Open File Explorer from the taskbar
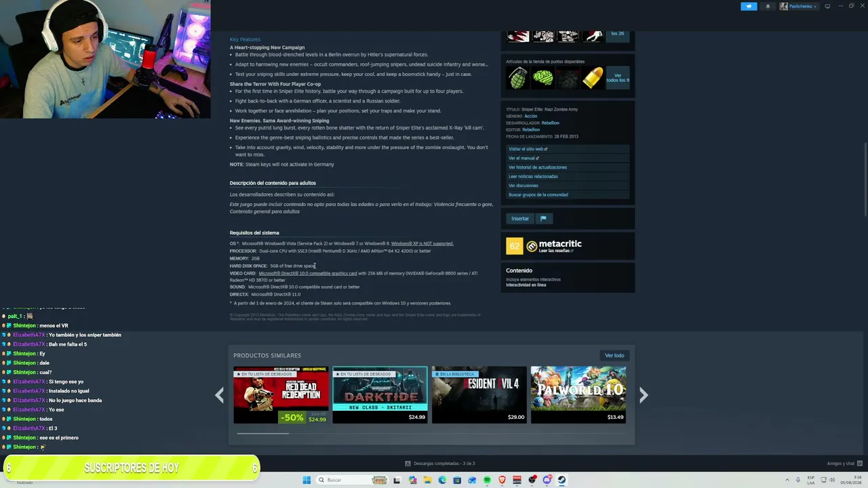 pos(427,480)
